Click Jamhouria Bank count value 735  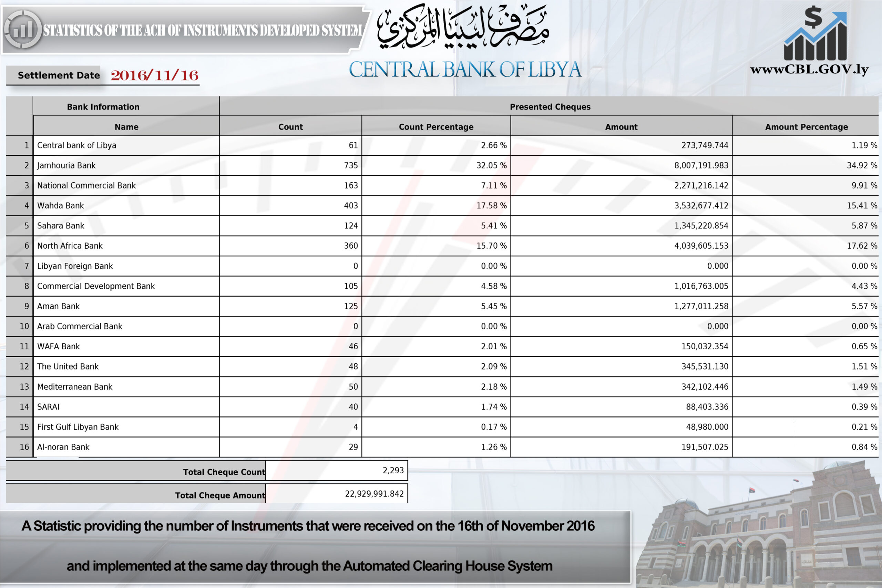pyautogui.click(x=351, y=165)
